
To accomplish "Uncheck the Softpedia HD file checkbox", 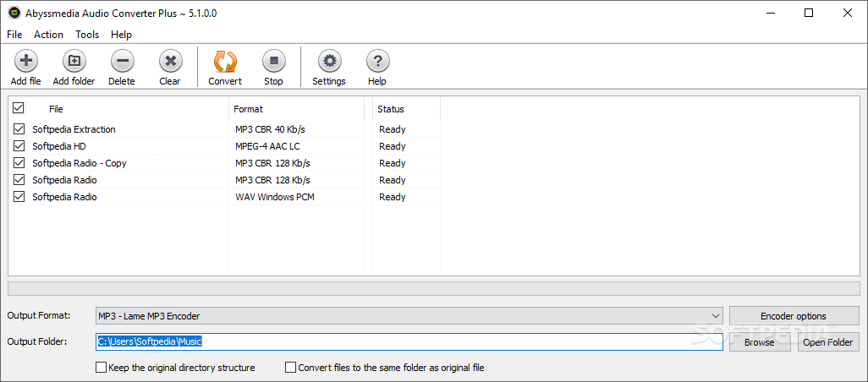I will (x=19, y=146).
